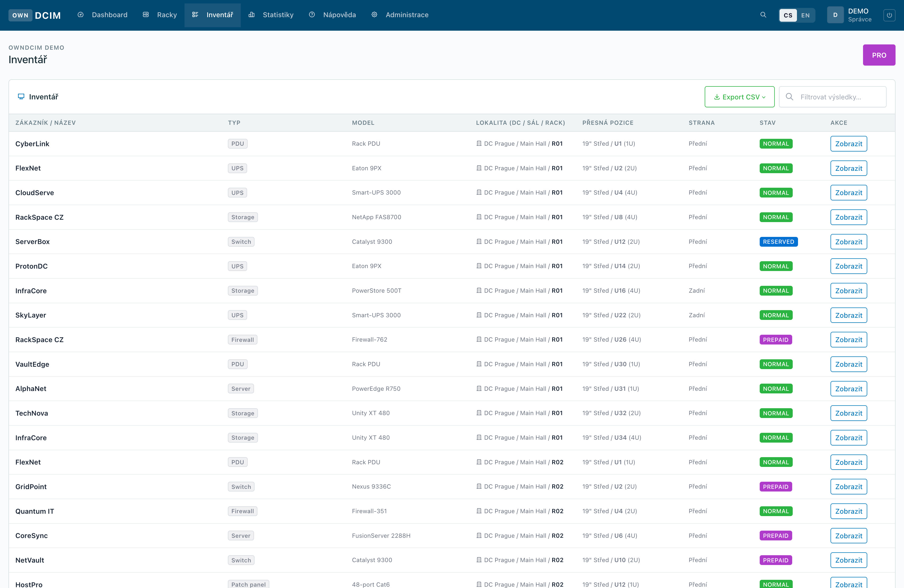Click the Nexus 9336C model cell

coord(371,486)
